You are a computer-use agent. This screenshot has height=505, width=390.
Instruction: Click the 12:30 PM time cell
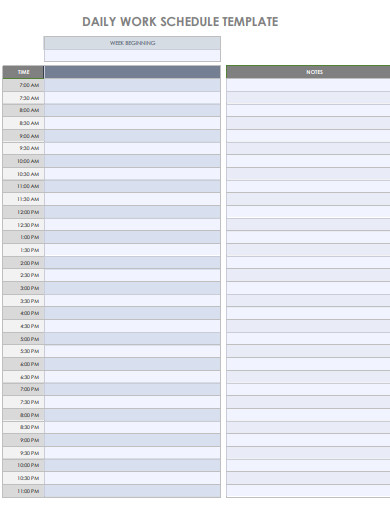23,225
